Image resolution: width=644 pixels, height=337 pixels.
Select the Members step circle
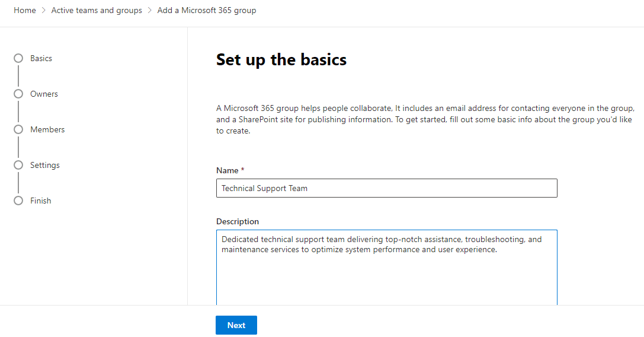(x=18, y=129)
